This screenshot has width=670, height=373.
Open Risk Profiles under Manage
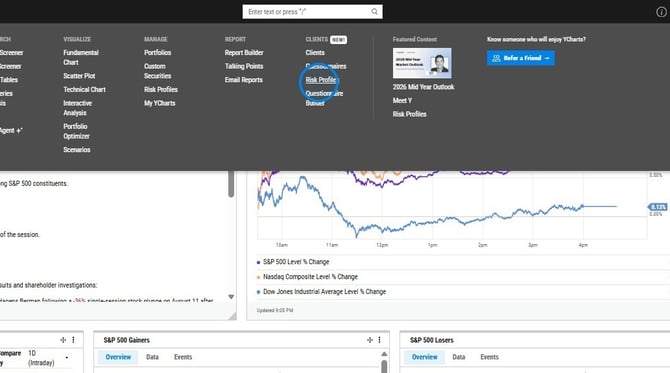point(161,89)
